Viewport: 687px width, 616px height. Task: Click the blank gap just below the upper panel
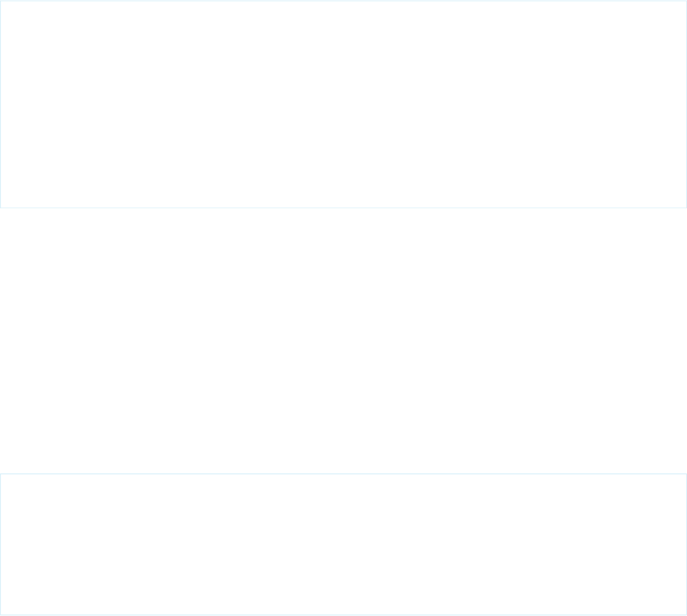(343, 219)
